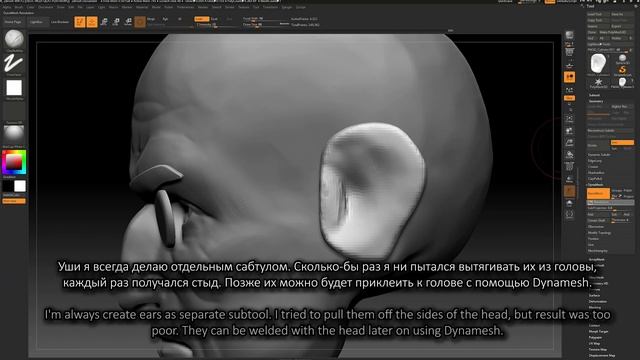Select the Move transform mode in top shelf
640x360 pixels.
click(x=104, y=22)
